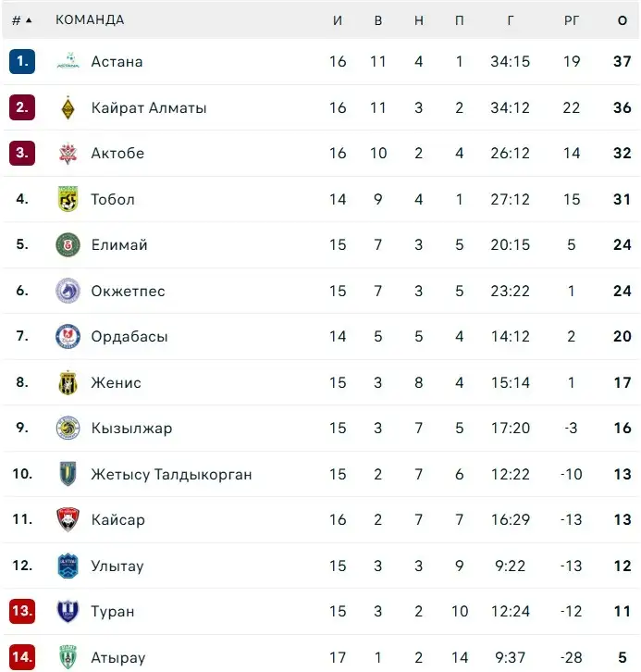Select the Тобол club badge

[68, 199]
